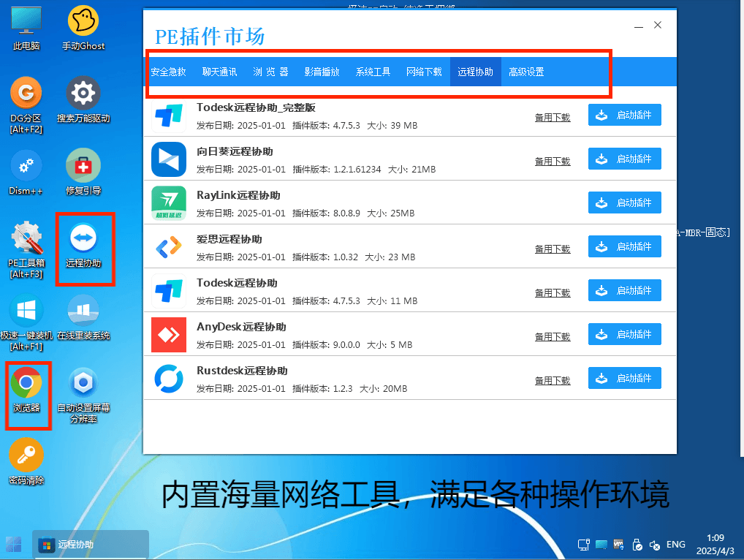Click the muted volume tray icon
The image size is (744, 560).
click(x=655, y=545)
